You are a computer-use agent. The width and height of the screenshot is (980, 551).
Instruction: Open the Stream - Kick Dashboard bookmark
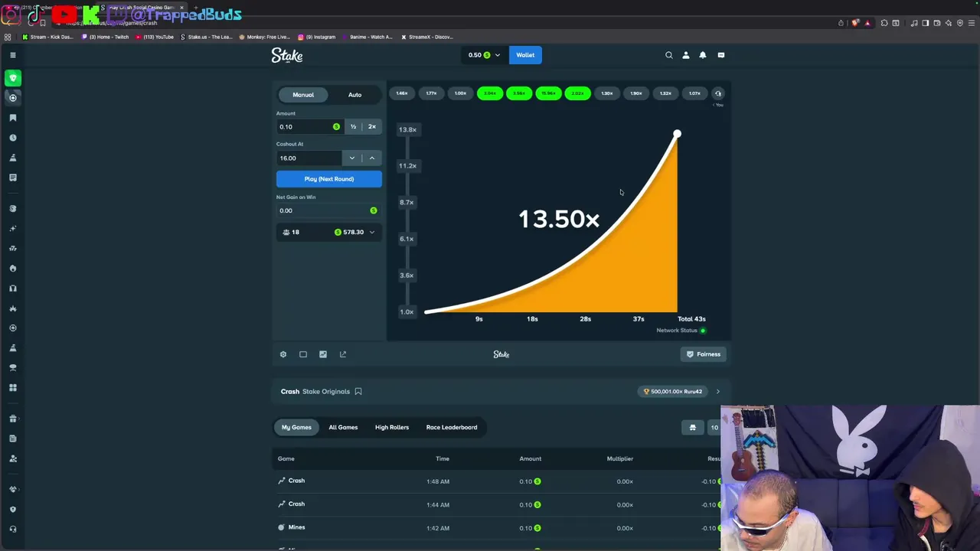tap(48, 37)
